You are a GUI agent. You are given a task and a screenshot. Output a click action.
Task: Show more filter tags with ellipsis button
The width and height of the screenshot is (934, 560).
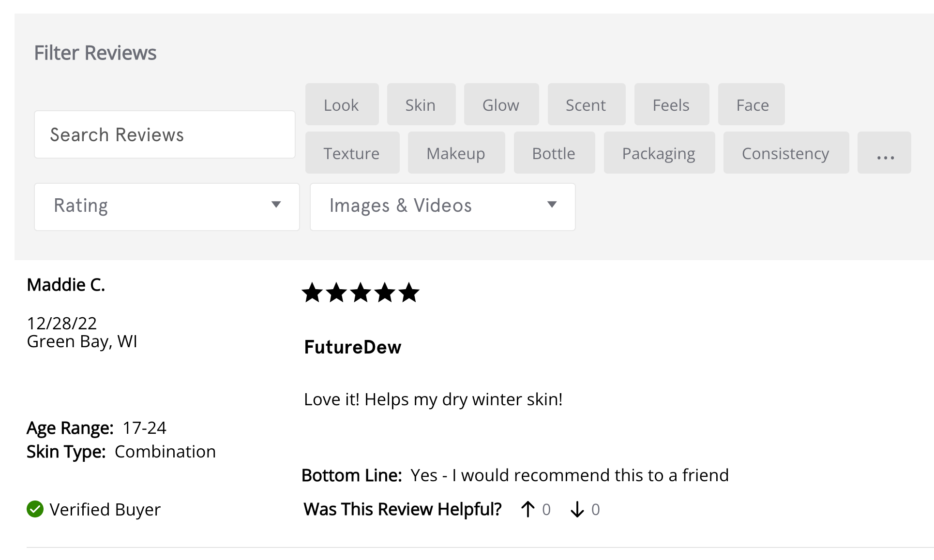(884, 153)
